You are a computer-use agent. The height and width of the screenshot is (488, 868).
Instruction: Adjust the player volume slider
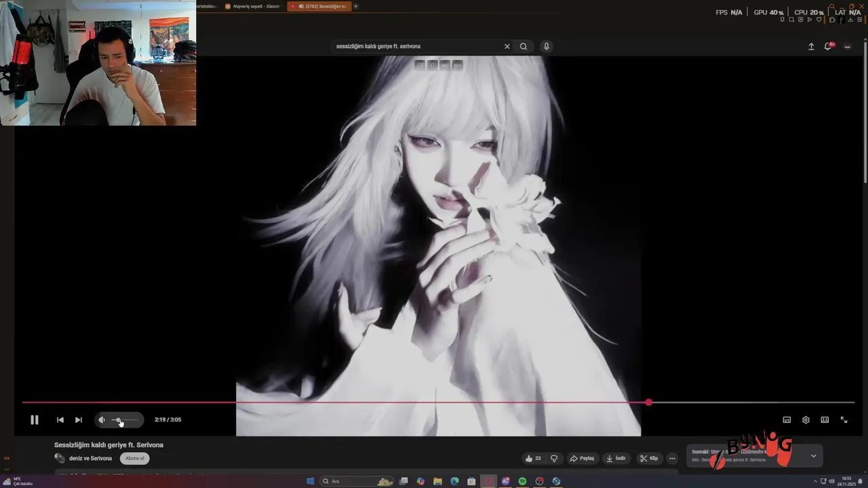point(125,420)
